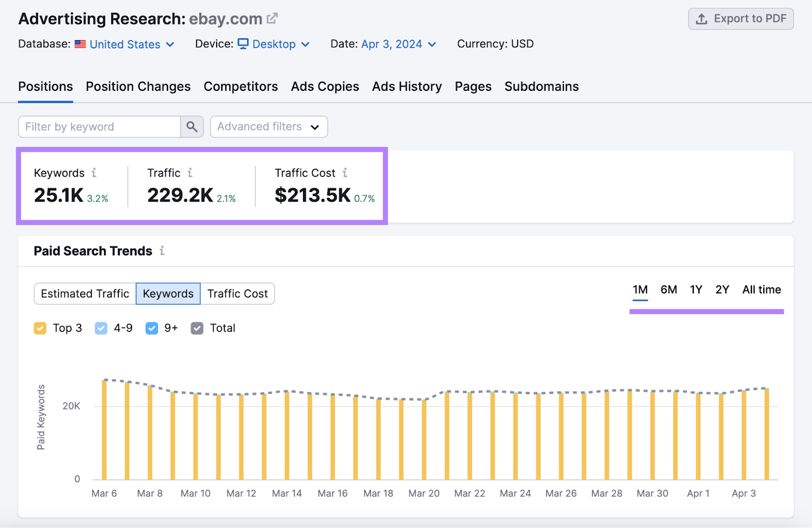Click the desktop device icon next to Device
The image size is (812, 528).
245,44
